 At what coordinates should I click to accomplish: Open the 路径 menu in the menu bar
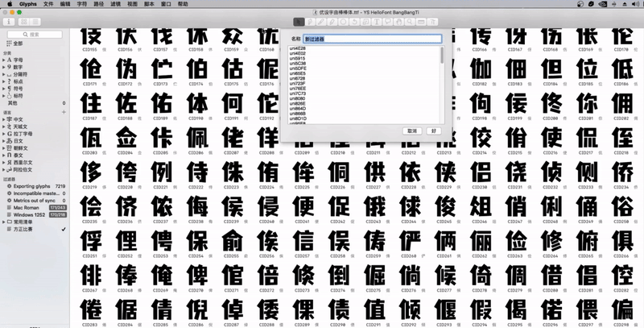coord(100,4)
